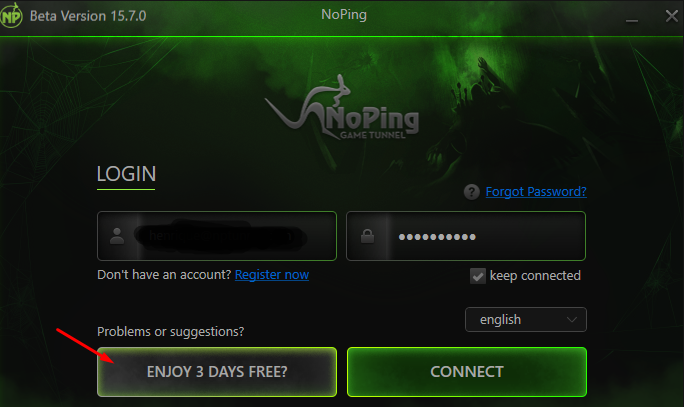This screenshot has height=407, width=684.
Task: Open the Forgot Password? link
Action: pyautogui.click(x=536, y=192)
